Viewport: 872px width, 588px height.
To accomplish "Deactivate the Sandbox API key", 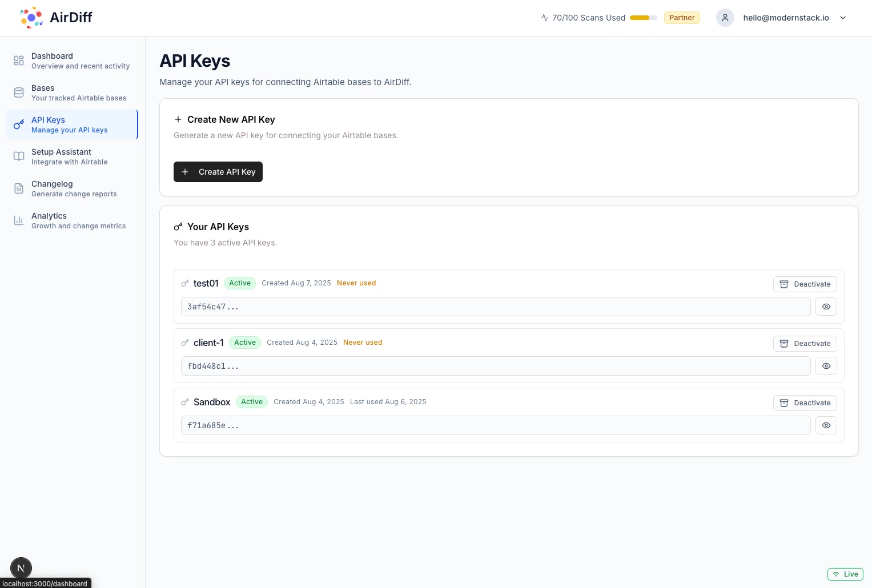I will [x=805, y=403].
